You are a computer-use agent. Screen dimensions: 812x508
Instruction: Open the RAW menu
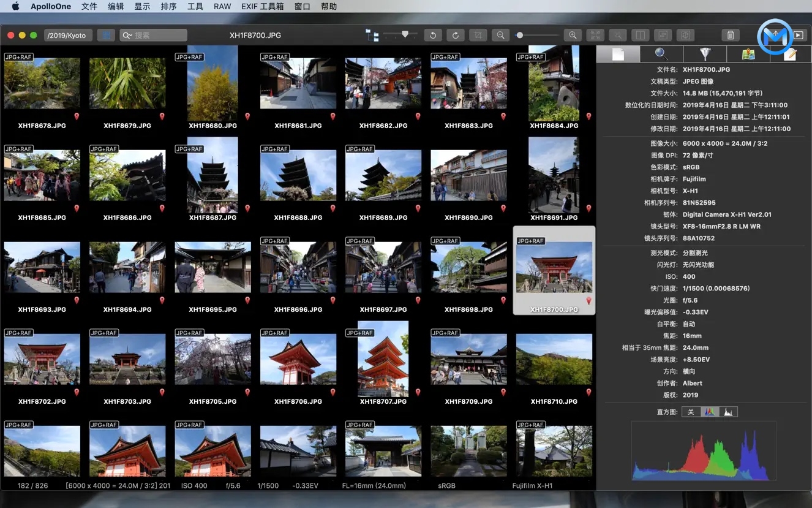222,7
